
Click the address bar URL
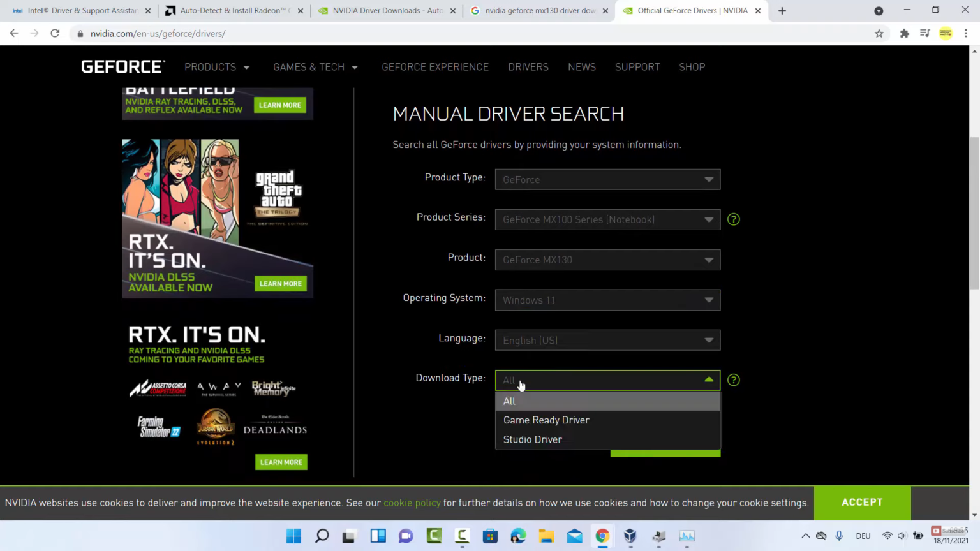pyautogui.click(x=158, y=33)
